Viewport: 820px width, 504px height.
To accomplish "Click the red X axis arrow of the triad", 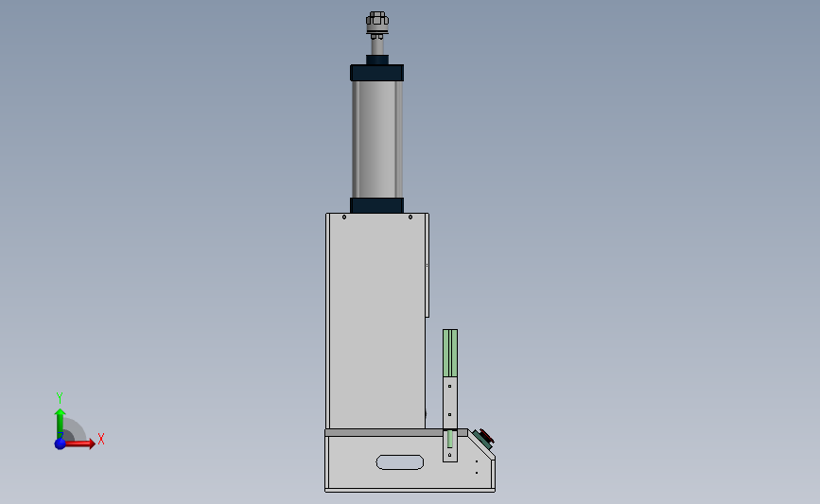I will tap(80, 443).
